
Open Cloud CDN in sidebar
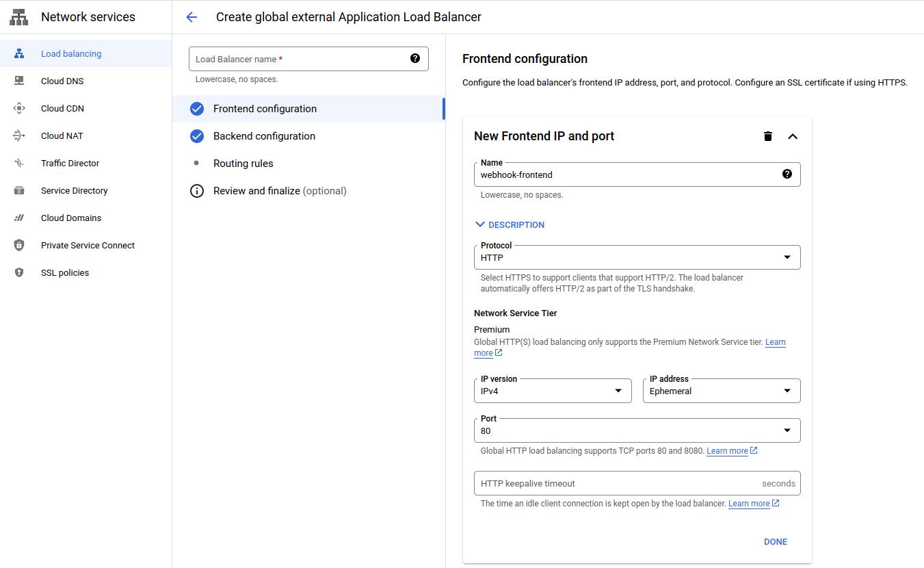(85, 108)
